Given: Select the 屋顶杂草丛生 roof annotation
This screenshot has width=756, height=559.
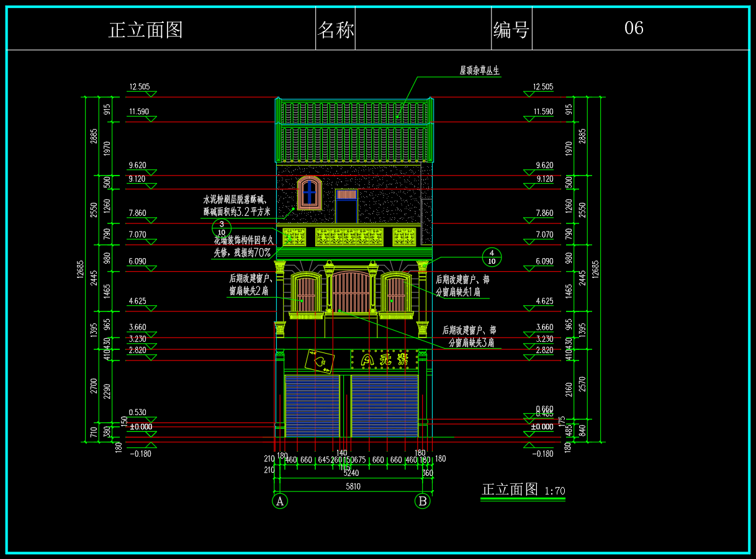Looking at the screenshot, I should [479, 71].
